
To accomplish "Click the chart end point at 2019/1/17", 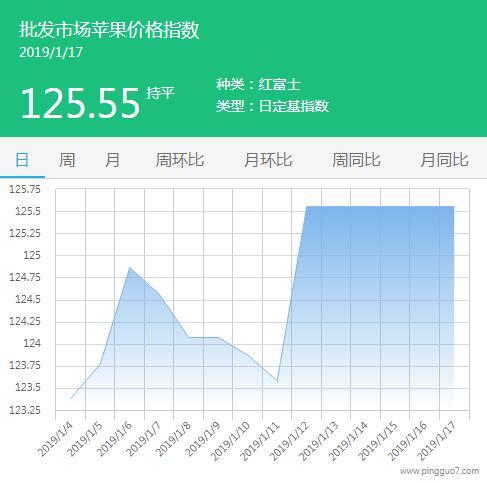I will (454, 207).
